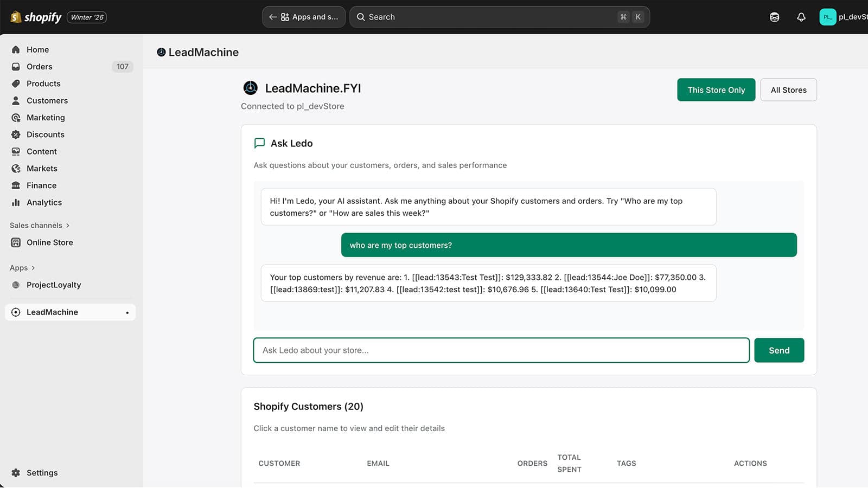Image resolution: width=868 pixels, height=488 pixels.
Task: Send the message to Ledo
Action: pos(779,350)
